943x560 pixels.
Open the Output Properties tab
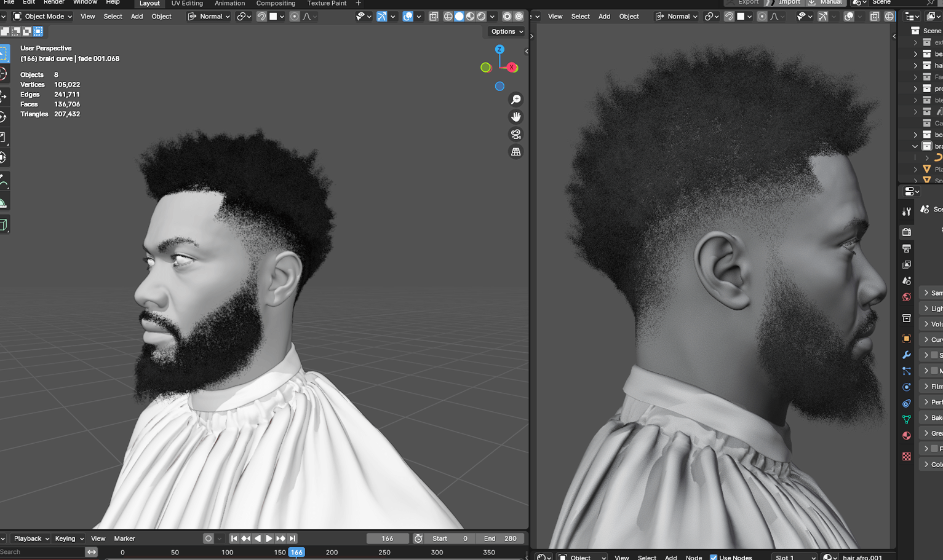pyautogui.click(x=907, y=248)
